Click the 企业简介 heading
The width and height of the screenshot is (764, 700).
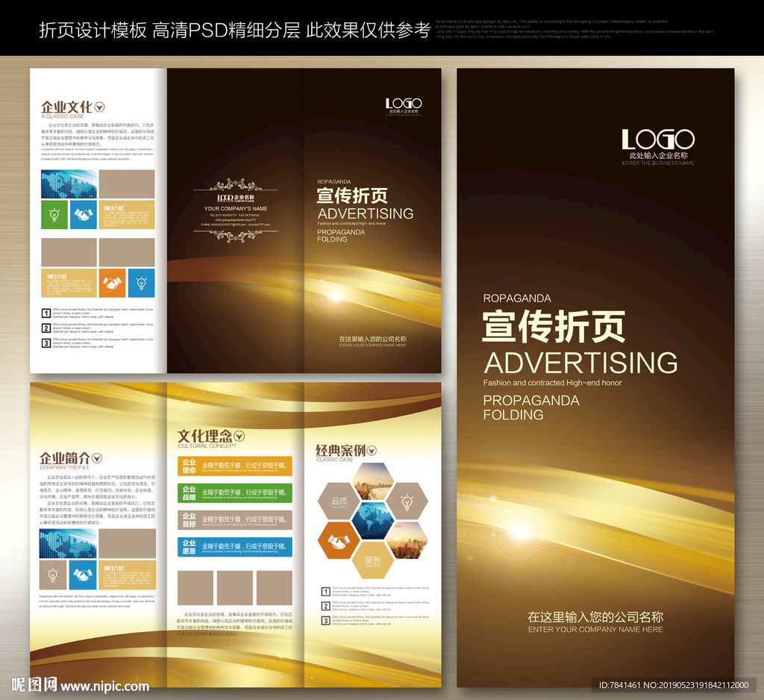click(x=65, y=458)
